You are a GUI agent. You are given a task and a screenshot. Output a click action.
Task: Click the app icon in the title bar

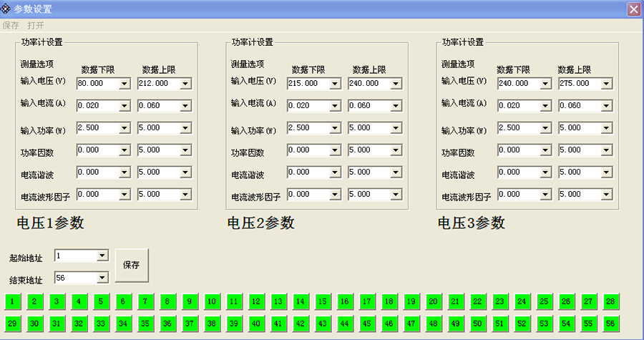click(x=6, y=9)
